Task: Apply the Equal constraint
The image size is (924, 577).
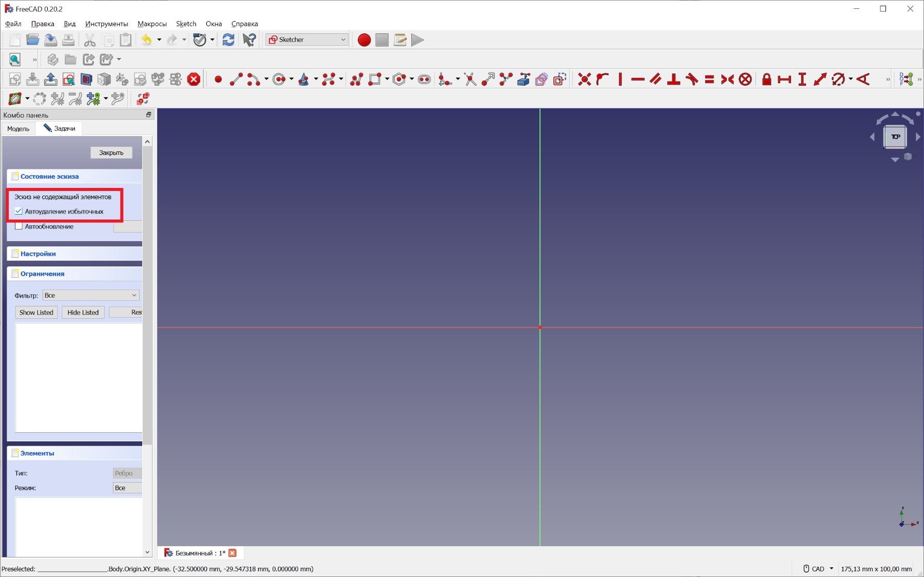Action: pos(709,79)
